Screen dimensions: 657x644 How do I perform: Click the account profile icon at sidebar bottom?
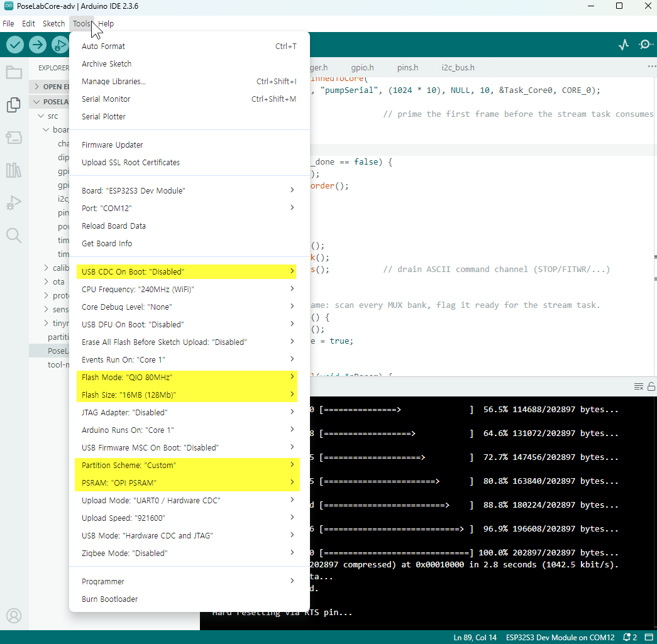pos(14,616)
